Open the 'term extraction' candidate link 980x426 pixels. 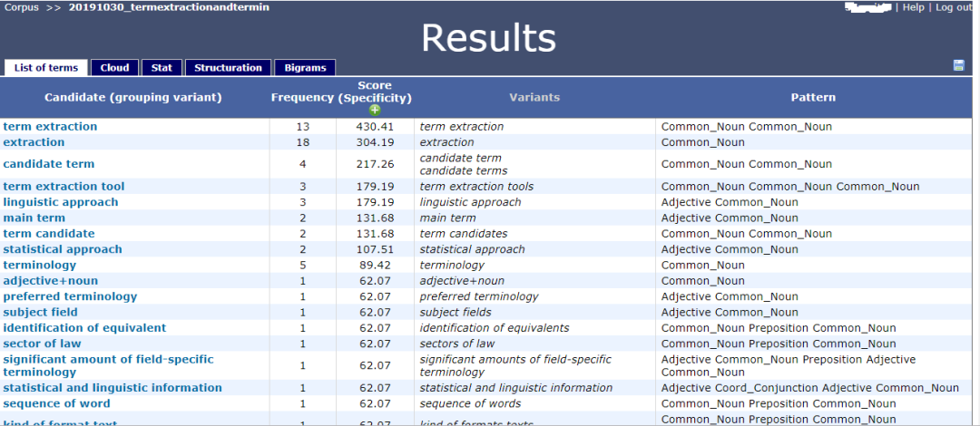tap(50, 126)
